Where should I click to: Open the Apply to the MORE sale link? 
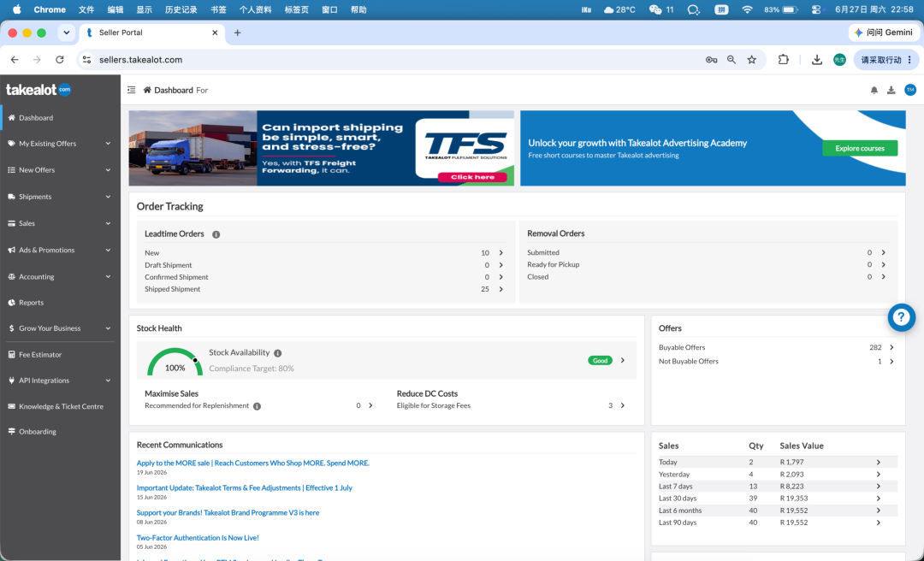pos(252,464)
